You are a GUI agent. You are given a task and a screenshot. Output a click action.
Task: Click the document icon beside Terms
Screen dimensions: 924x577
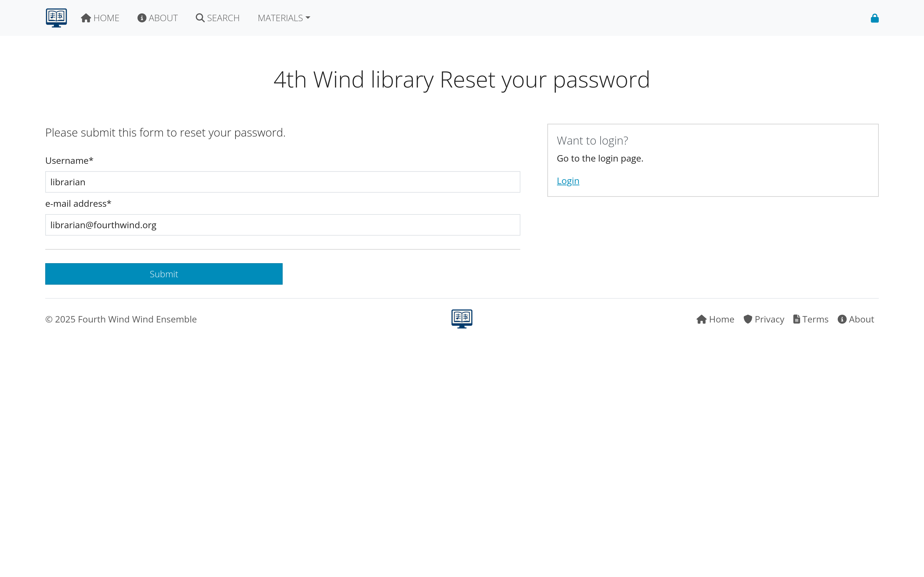pyautogui.click(x=797, y=319)
